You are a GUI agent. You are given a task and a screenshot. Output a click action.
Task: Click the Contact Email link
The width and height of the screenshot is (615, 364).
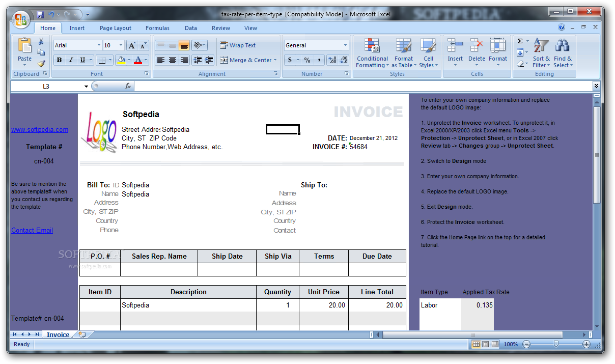[32, 230]
